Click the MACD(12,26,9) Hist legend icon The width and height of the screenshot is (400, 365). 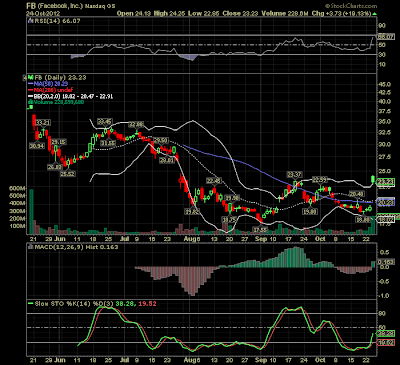[x=31, y=247]
